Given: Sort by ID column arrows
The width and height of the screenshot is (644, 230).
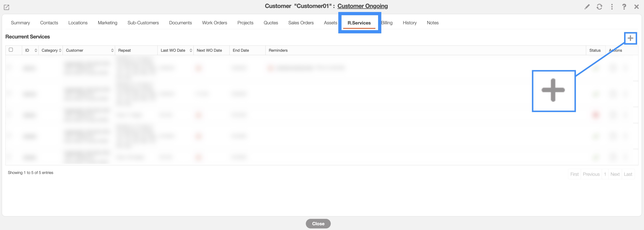Looking at the screenshot, I should click(x=36, y=50).
